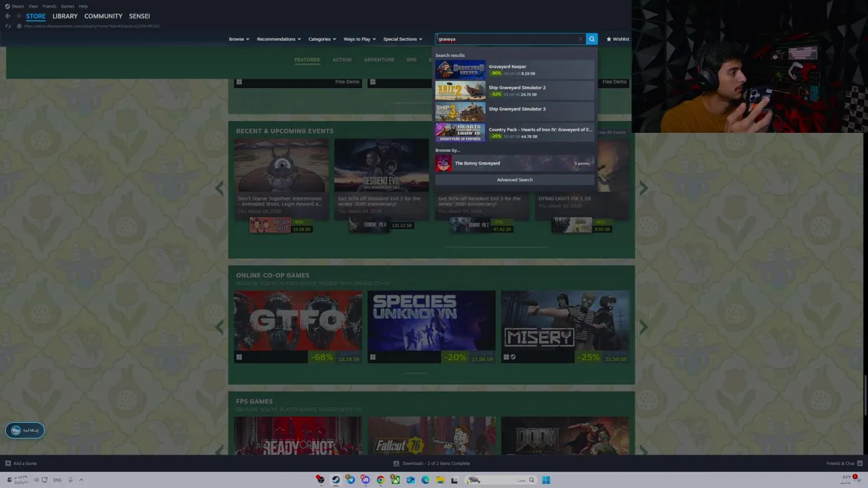Click the blue search magnifier button
868x488 pixels.
coord(592,39)
